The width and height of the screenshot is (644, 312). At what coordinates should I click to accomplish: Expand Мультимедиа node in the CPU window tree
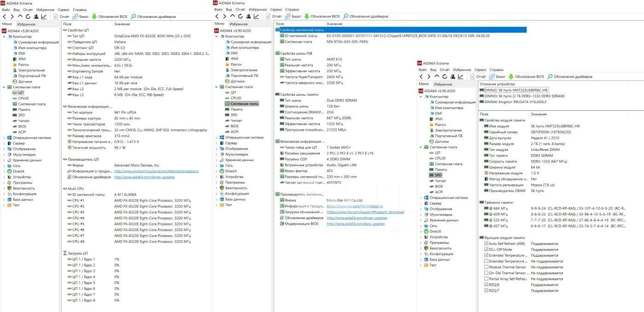(x=4, y=155)
